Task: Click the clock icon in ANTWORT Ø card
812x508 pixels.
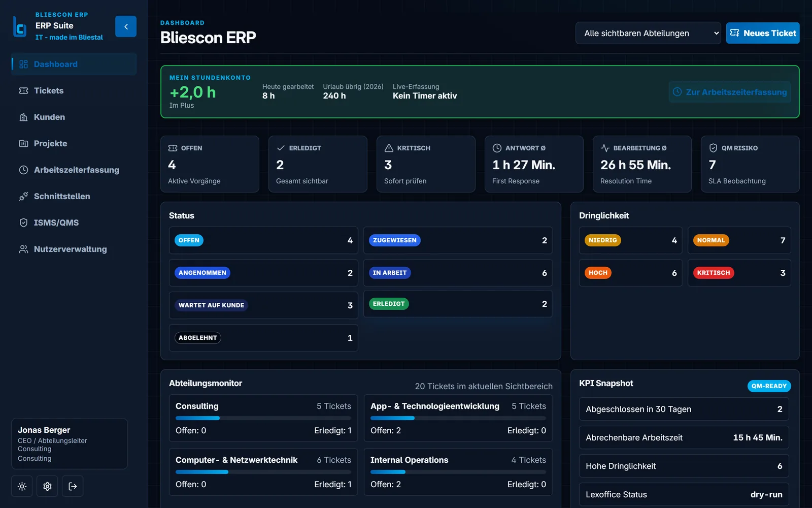Action: point(497,148)
